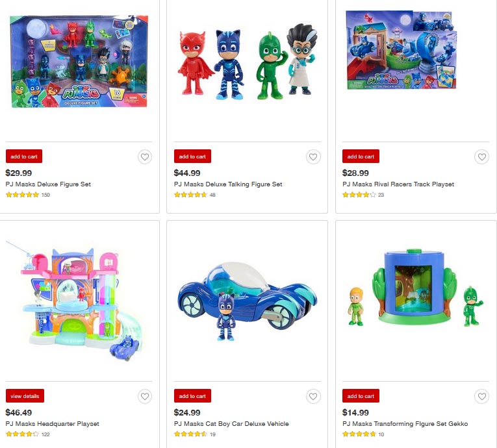The image size is (497, 448).
Task: Open PJ Masks Deluxe Figure Set title link
Action: pyautogui.click(x=48, y=184)
